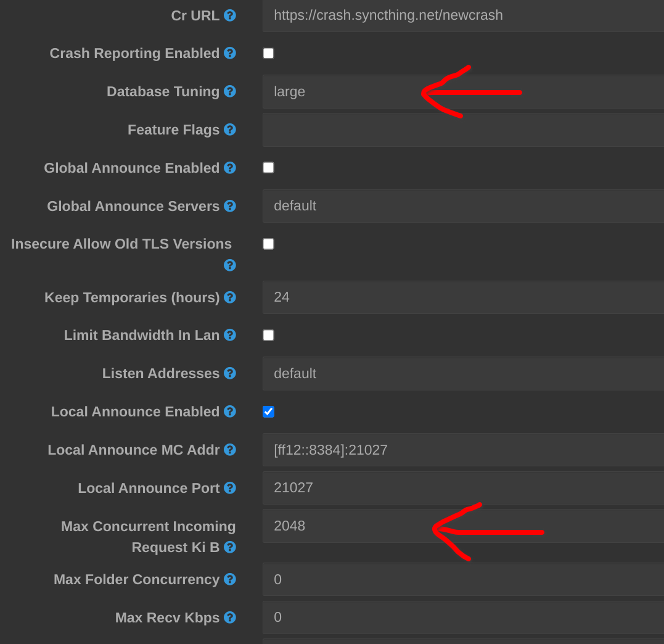
Task: Open help for Database Tuning
Action: pyautogui.click(x=230, y=91)
